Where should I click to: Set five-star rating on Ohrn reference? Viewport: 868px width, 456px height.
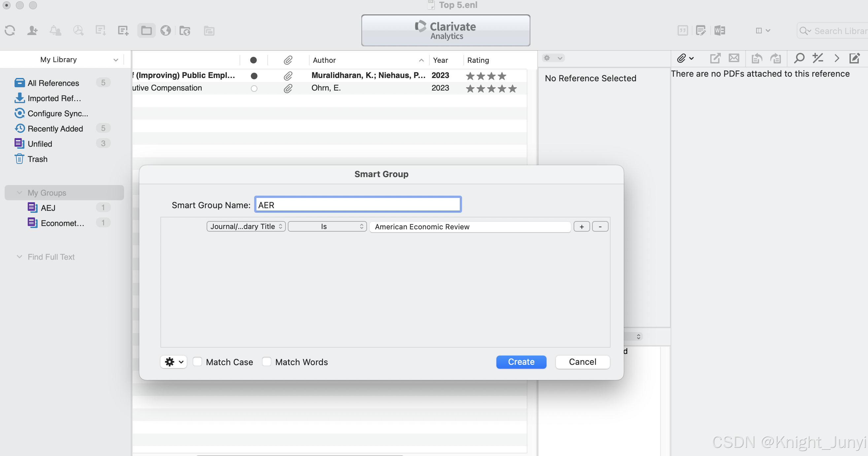coord(512,88)
